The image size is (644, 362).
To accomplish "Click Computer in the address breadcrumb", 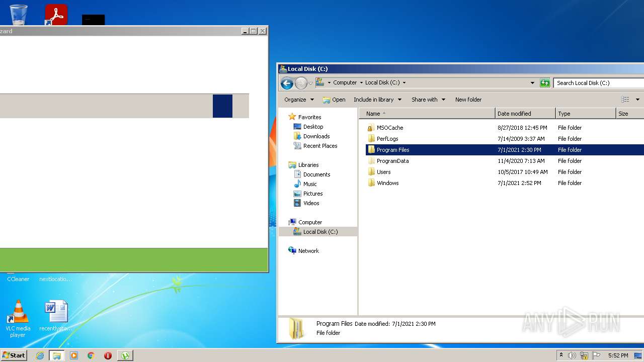I will pyautogui.click(x=345, y=82).
